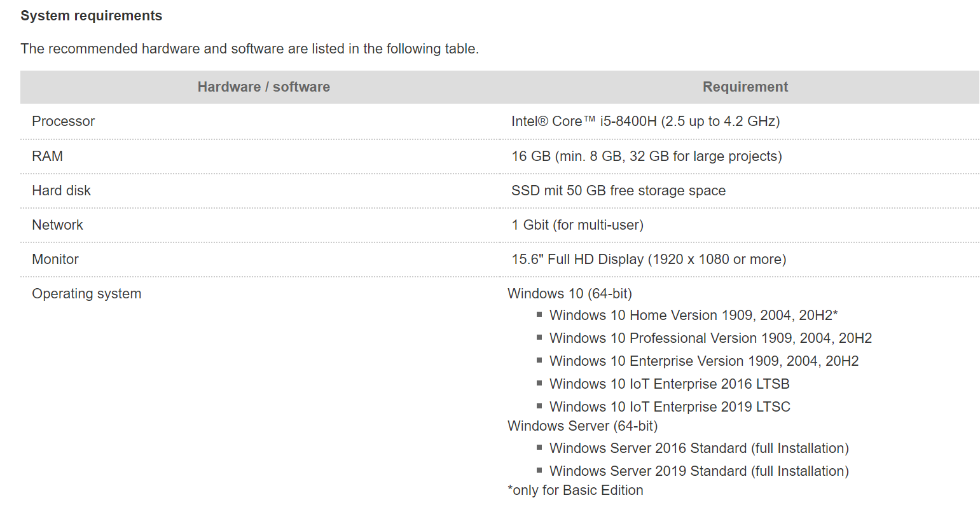The height and width of the screenshot is (507, 980).
Task: Click the Hardware / software column header
Action: pos(263,87)
